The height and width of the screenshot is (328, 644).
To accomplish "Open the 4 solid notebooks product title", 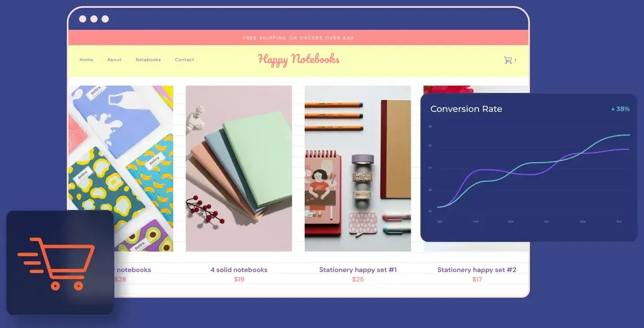I will click(239, 269).
